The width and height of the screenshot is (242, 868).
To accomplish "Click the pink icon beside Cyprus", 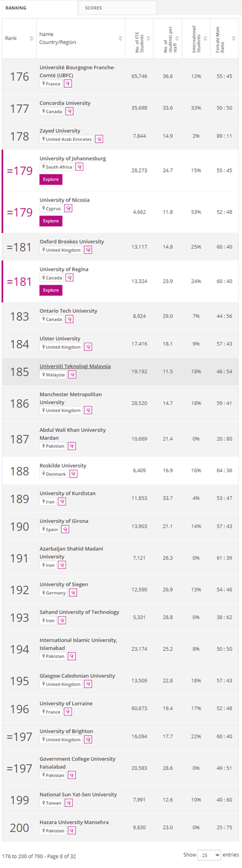I will point(69,208).
